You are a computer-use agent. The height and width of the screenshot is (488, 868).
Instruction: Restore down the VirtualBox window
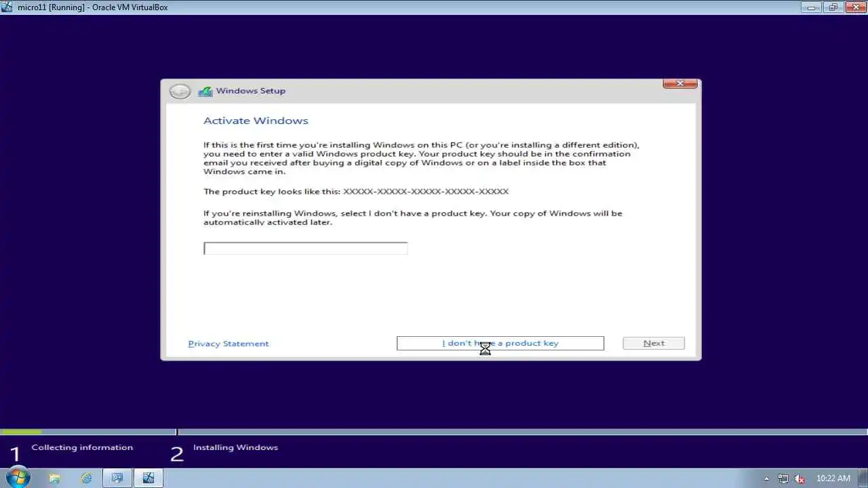coord(833,7)
